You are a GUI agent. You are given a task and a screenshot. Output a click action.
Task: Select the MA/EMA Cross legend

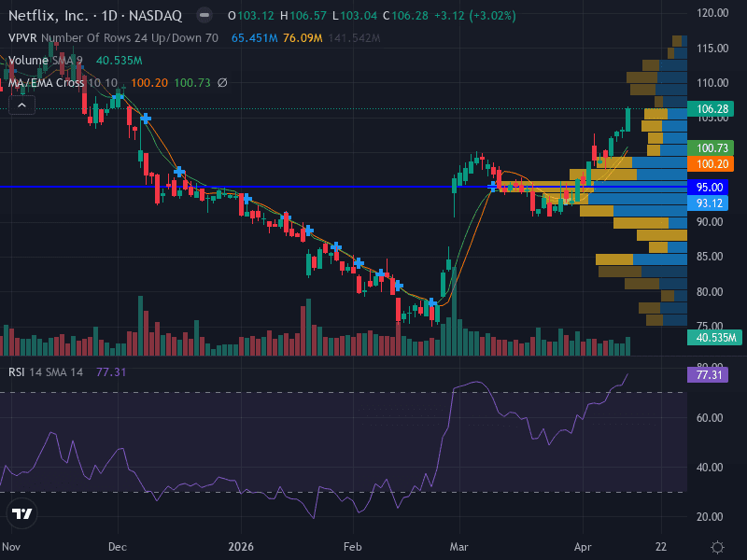(x=63, y=83)
